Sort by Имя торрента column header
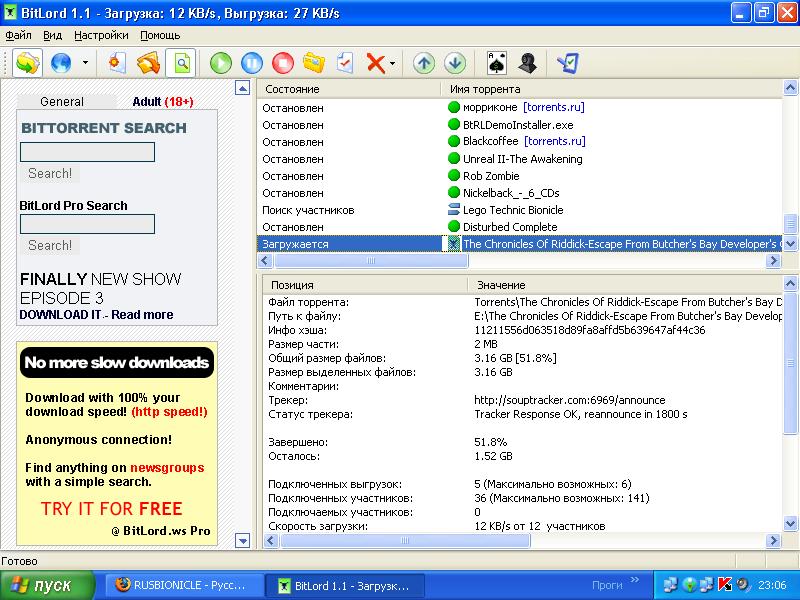Image resolution: width=800 pixels, height=600 pixels. (x=611, y=89)
